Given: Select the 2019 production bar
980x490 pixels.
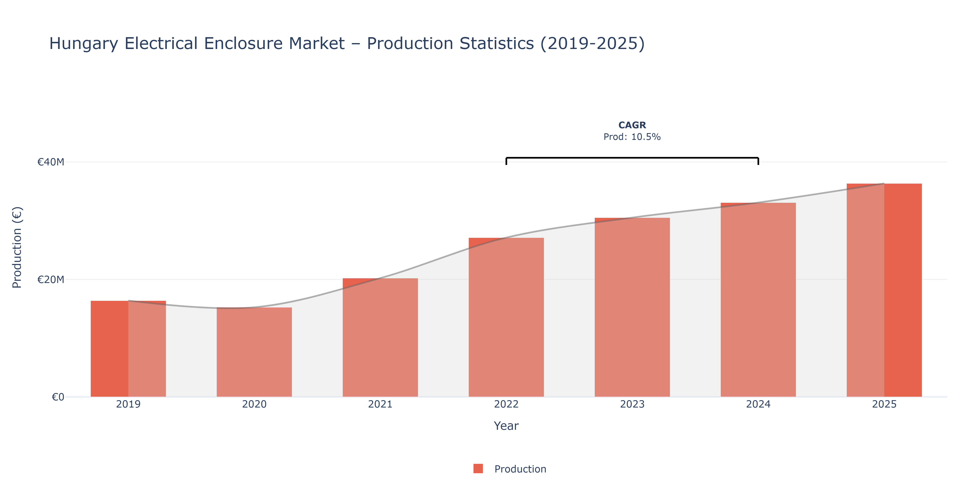Looking at the screenshot, I should coord(128,349).
